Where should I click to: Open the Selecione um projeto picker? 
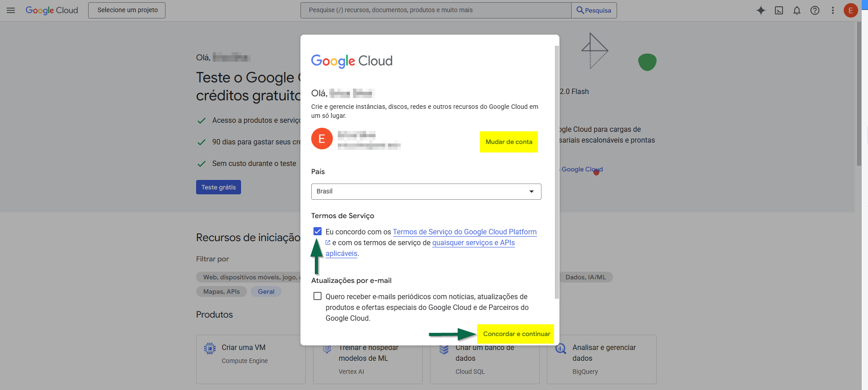tap(127, 10)
